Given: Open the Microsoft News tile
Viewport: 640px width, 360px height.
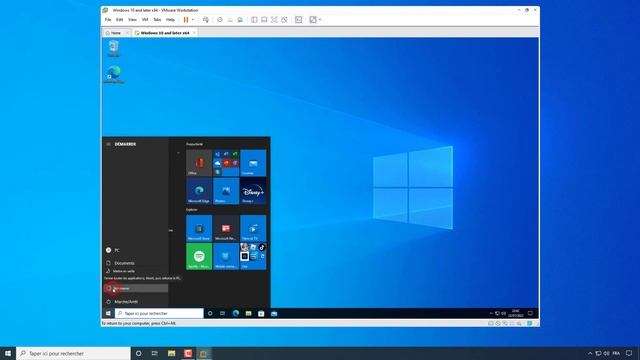Looking at the screenshot, I should [x=226, y=228].
